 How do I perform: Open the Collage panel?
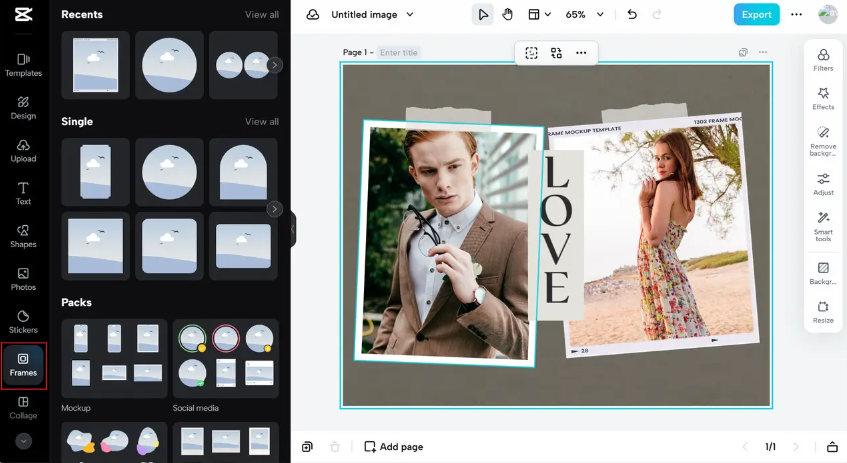tap(23, 408)
